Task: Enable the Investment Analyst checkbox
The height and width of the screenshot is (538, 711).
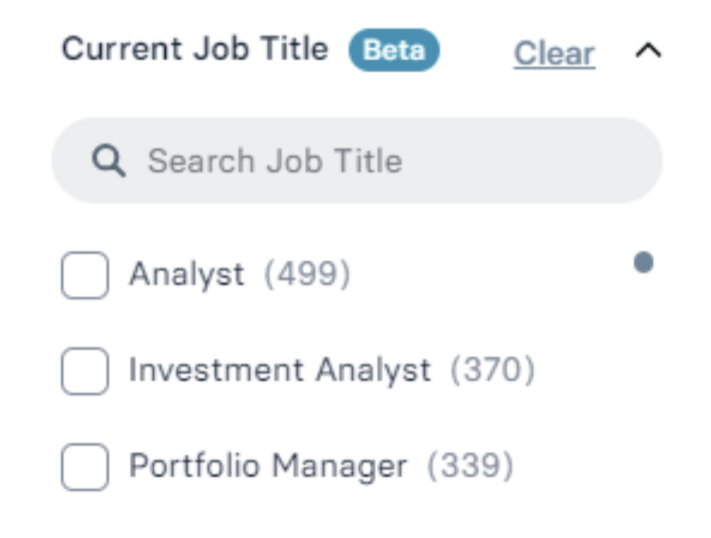Action: (x=85, y=371)
